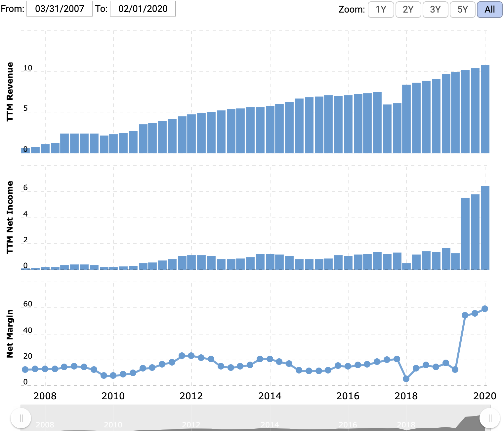Select the 1Y zoom button
504x433 pixels.
(x=381, y=9)
